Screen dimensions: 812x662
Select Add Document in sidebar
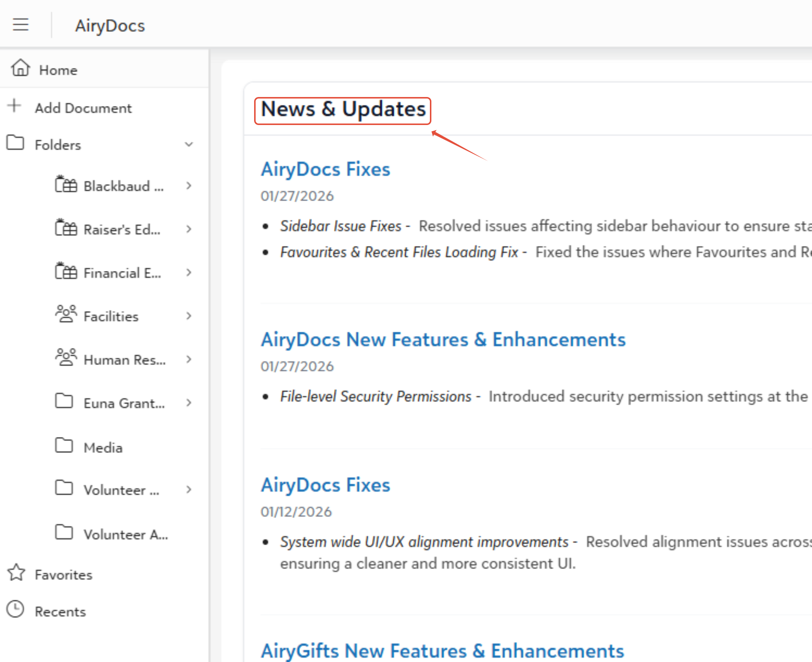click(83, 108)
